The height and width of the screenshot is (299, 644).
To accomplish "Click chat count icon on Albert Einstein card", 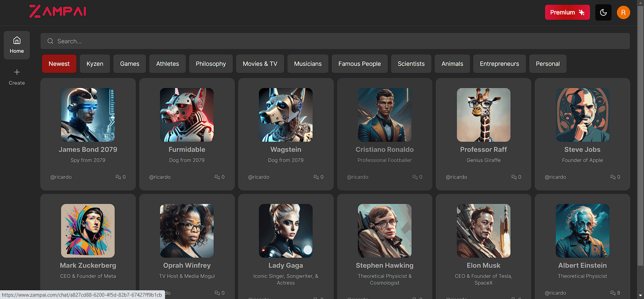I will (x=613, y=293).
